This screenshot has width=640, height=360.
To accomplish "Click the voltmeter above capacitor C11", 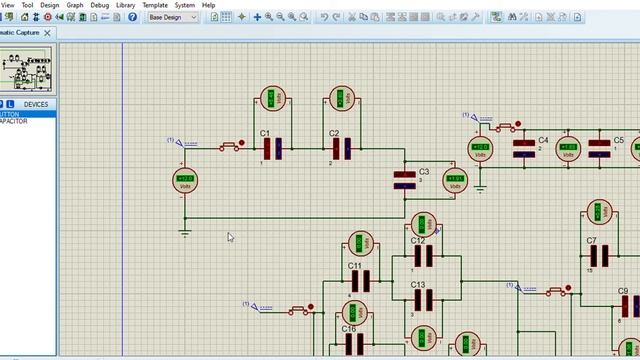I will [x=361, y=244].
